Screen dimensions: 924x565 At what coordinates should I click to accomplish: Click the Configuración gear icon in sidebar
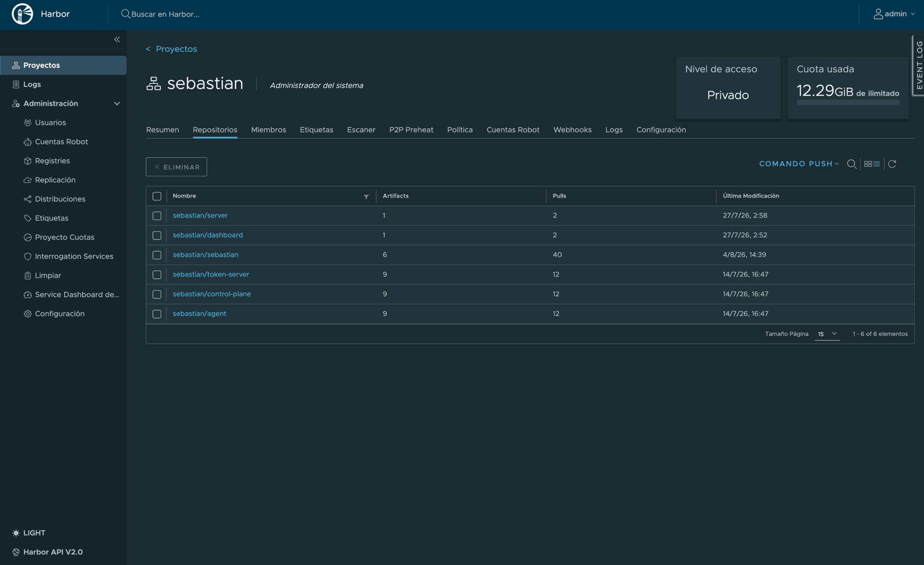coord(28,314)
